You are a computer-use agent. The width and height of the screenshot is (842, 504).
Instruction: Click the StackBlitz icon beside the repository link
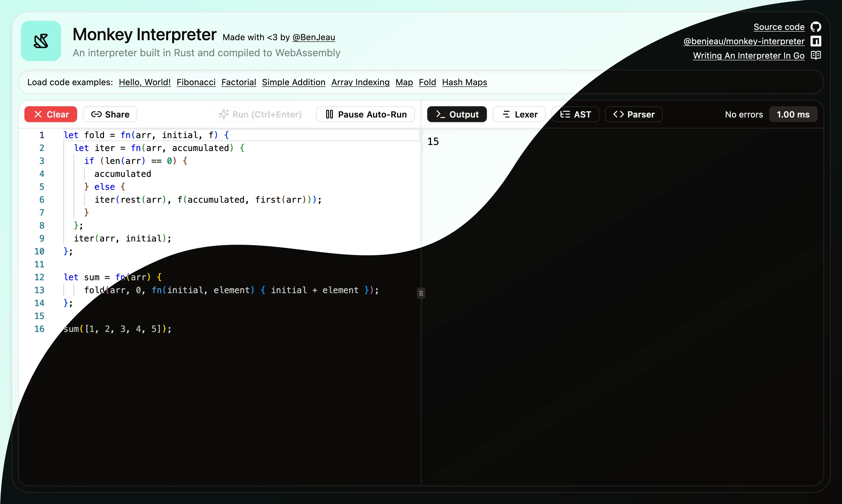816,41
